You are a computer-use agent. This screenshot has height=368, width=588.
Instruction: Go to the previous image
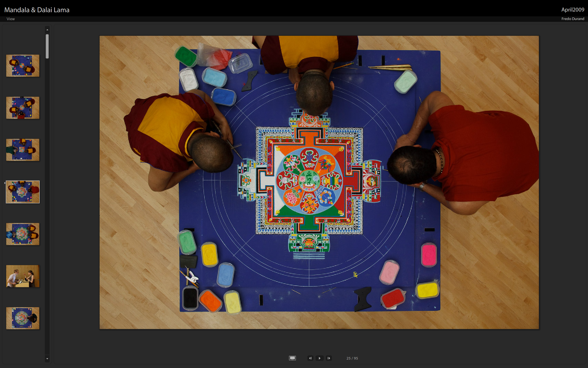click(310, 358)
